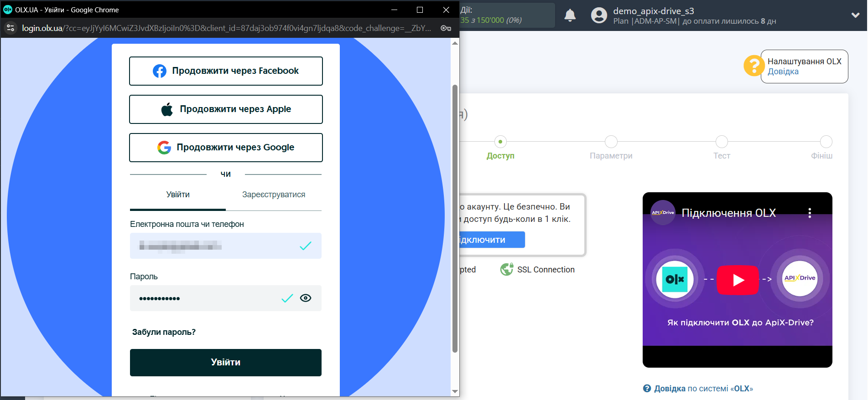
Task: Click the SSL Connection label
Action: pyautogui.click(x=546, y=270)
